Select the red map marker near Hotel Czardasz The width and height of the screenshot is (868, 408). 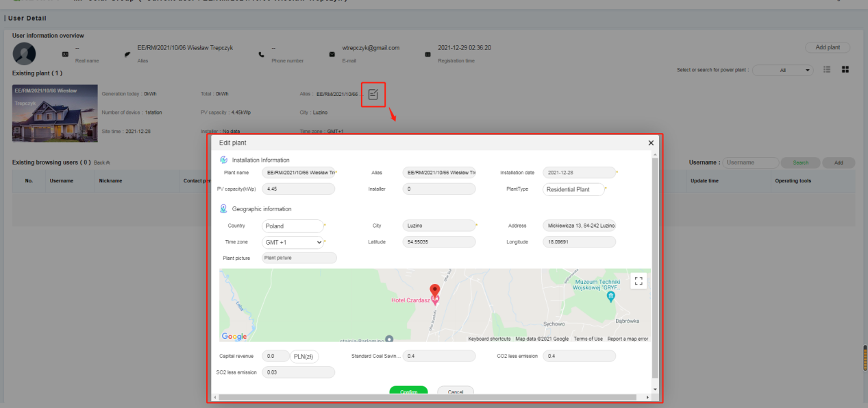[434, 289]
